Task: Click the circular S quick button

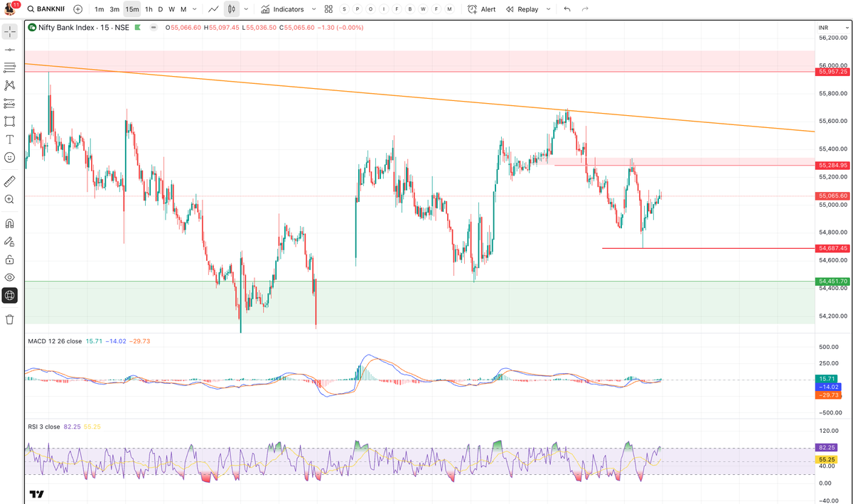Action: point(345,9)
